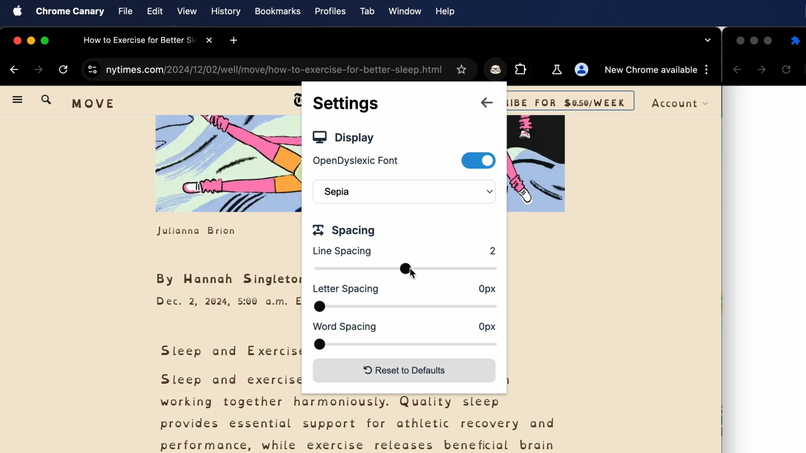Open the Extensions puzzle menu
The image size is (806, 453).
[520, 69]
